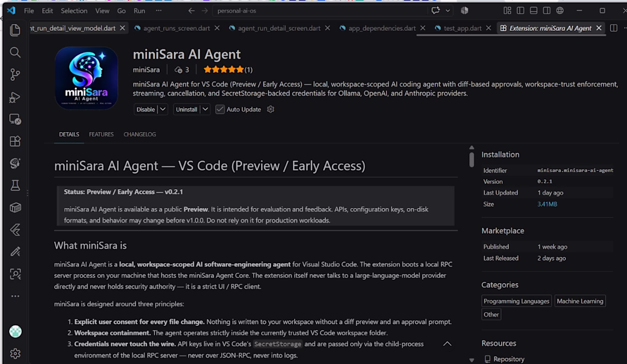Open the Source Control view

(x=15, y=75)
